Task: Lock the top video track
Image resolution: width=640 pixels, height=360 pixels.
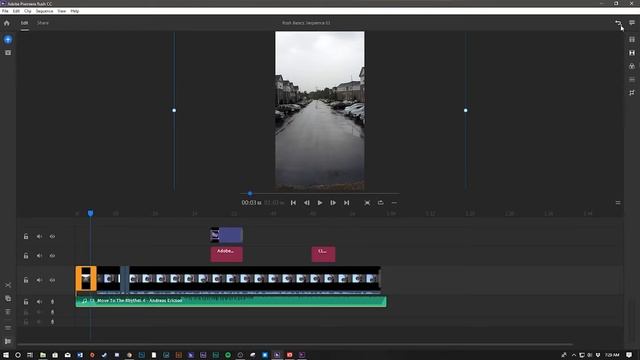Action: [x=26, y=236]
